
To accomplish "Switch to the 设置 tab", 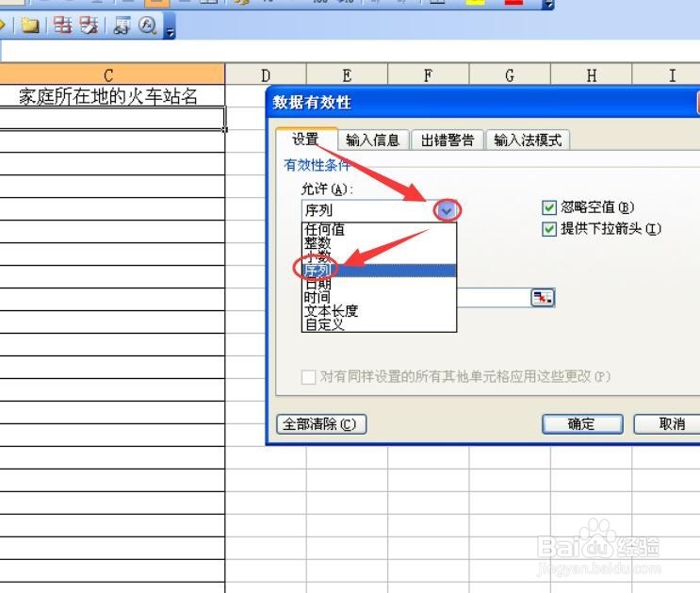I will coord(306,139).
